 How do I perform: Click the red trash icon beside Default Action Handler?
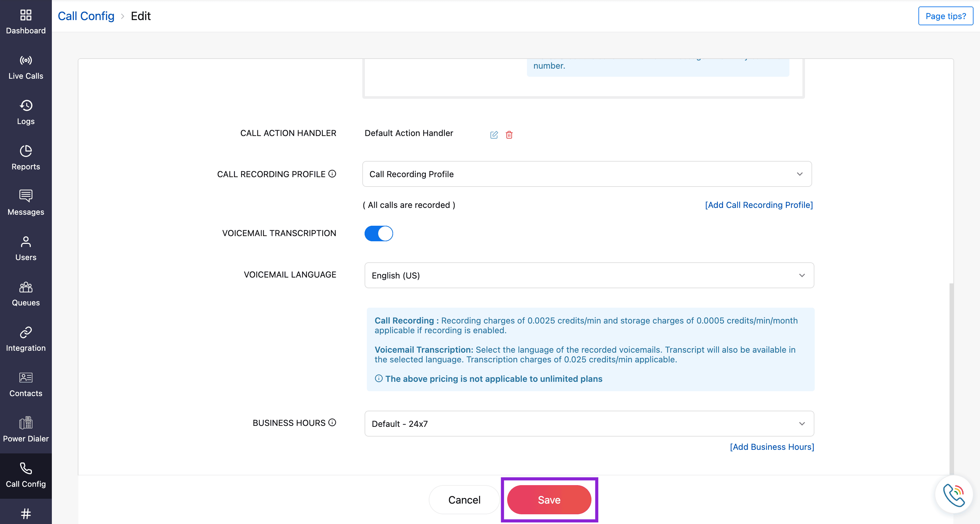[x=509, y=135]
